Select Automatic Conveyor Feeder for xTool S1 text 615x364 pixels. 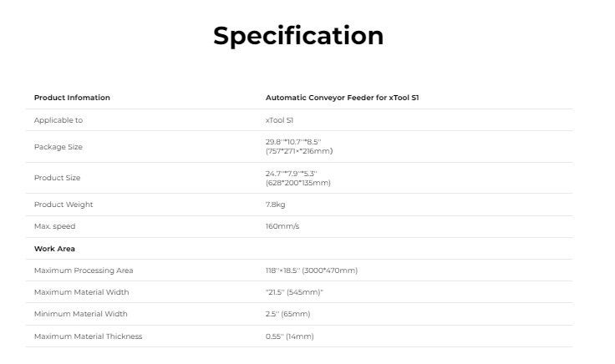(342, 98)
